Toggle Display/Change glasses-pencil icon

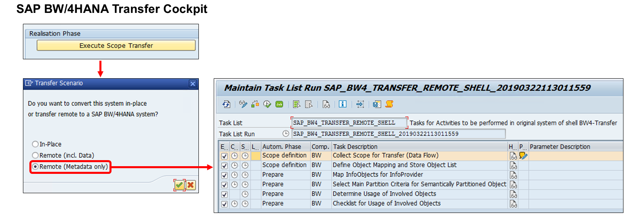(243, 104)
